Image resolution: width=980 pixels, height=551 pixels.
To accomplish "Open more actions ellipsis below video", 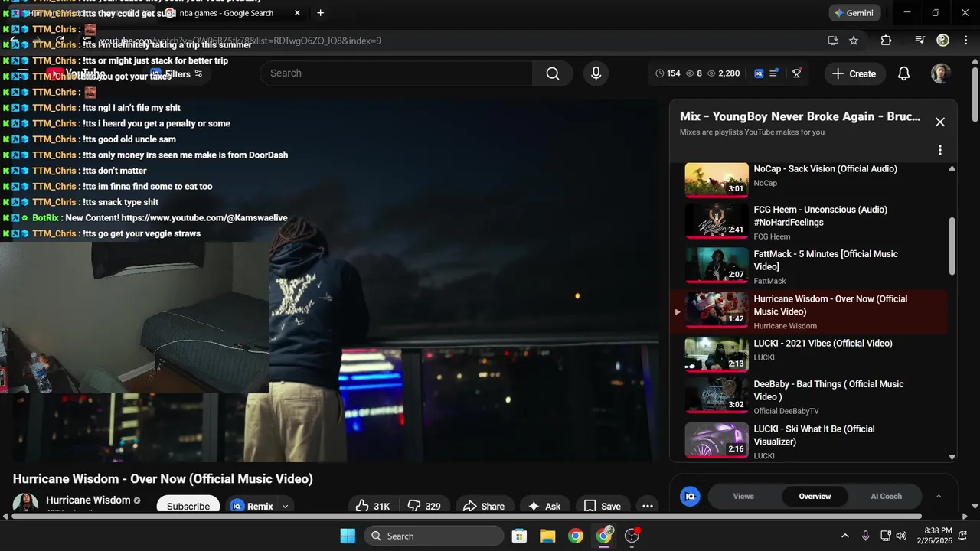I will [648, 506].
